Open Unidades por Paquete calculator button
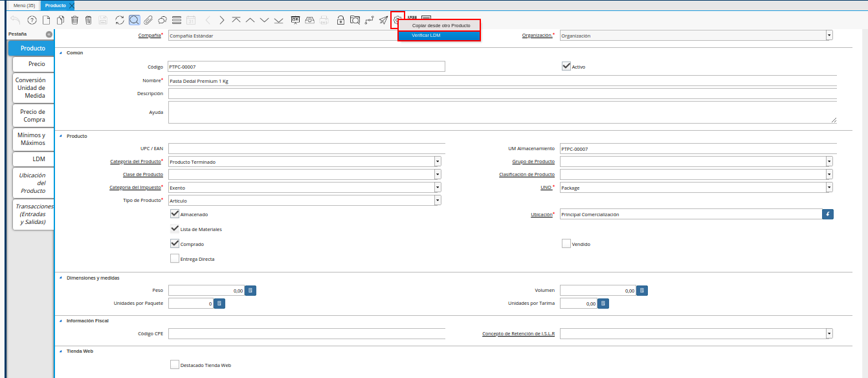The image size is (868, 378). [219, 303]
